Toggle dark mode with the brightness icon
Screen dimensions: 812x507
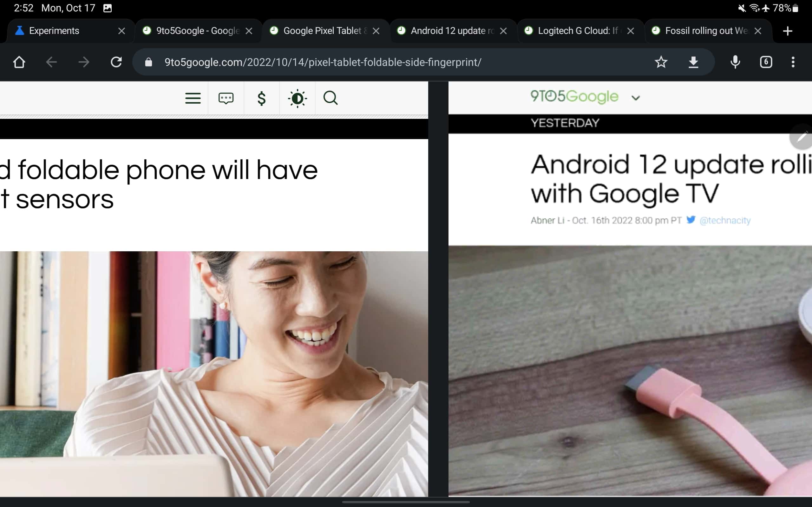(x=297, y=98)
